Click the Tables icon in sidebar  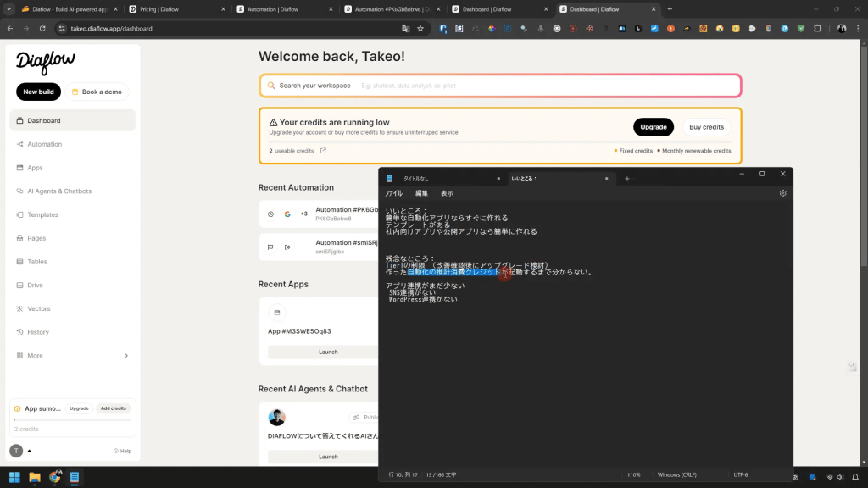[x=20, y=262]
